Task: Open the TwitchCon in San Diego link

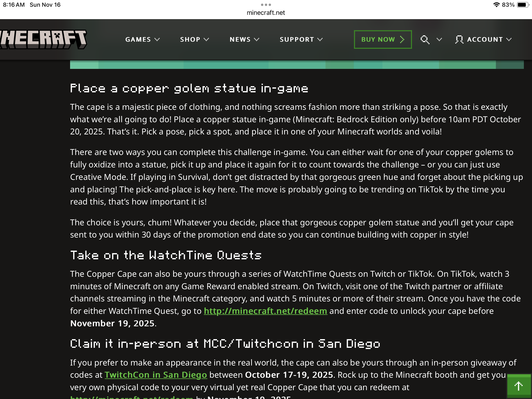Action: click(x=156, y=375)
